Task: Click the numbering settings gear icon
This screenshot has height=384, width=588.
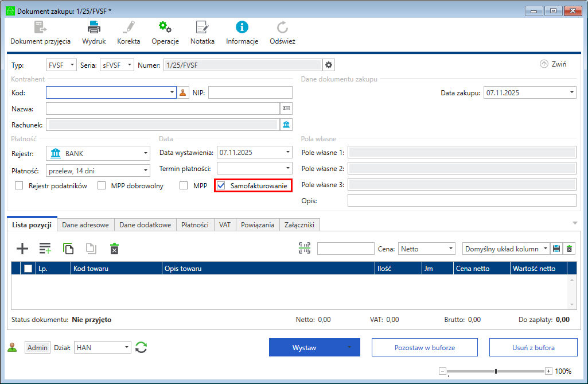Action: [x=329, y=65]
